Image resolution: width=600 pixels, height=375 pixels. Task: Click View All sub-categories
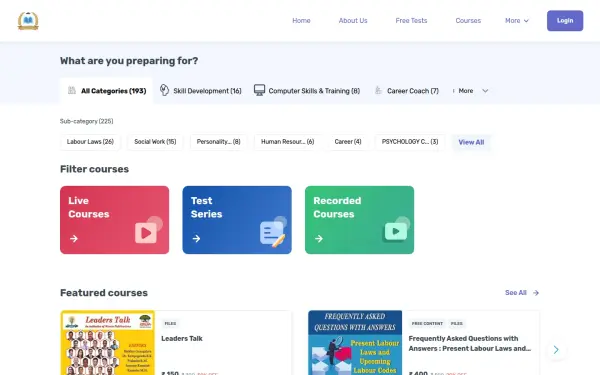[471, 142]
